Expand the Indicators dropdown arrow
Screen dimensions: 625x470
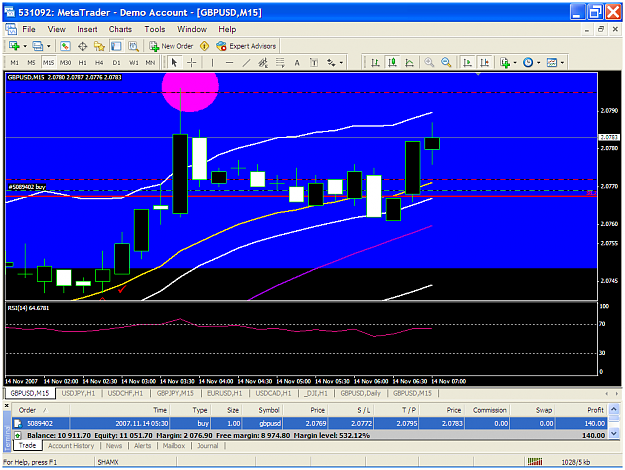(x=515, y=63)
